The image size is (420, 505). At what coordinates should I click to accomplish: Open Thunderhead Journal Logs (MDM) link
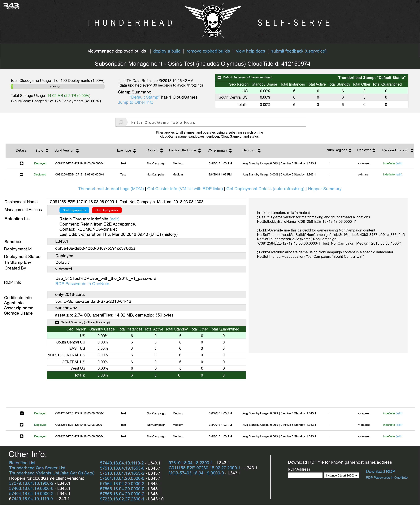tap(111, 189)
